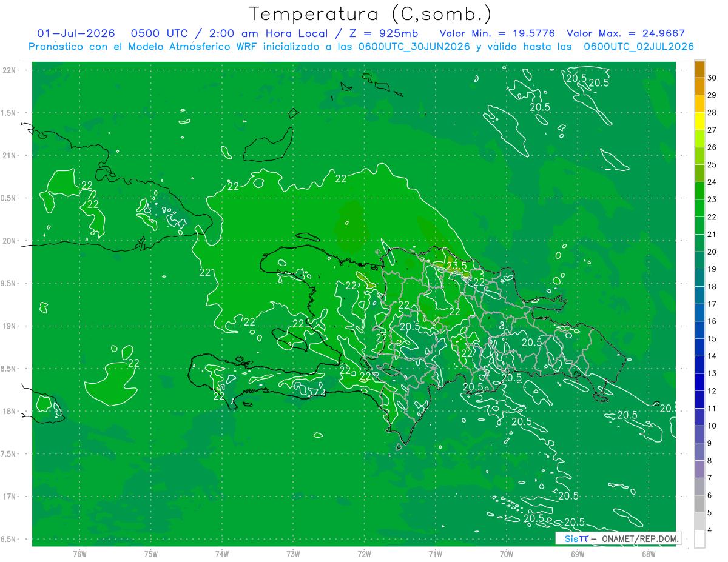Click legend value '18' on color bar
Image resolution: width=728 pixels, height=562 pixels.
click(712, 286)
